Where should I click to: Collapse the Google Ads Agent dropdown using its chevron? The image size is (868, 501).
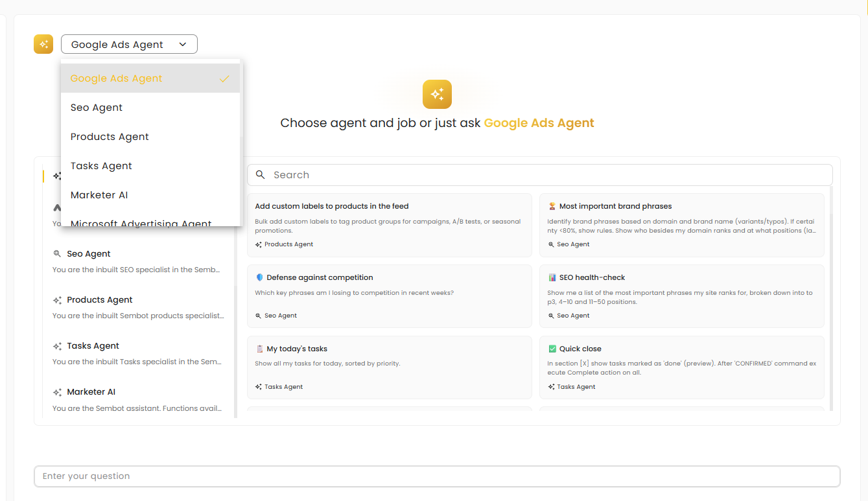click(183, 44)
